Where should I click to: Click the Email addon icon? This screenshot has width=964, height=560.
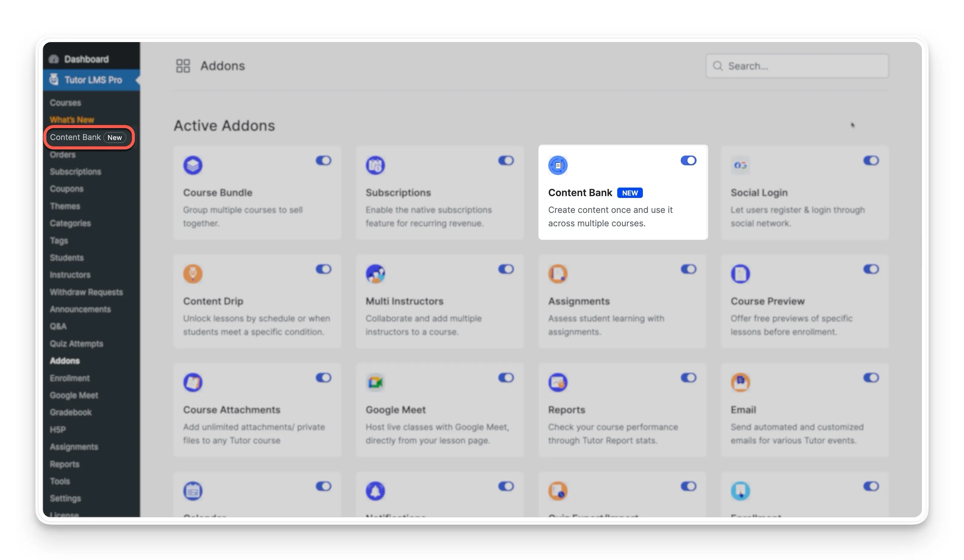(x=740, y=382)
